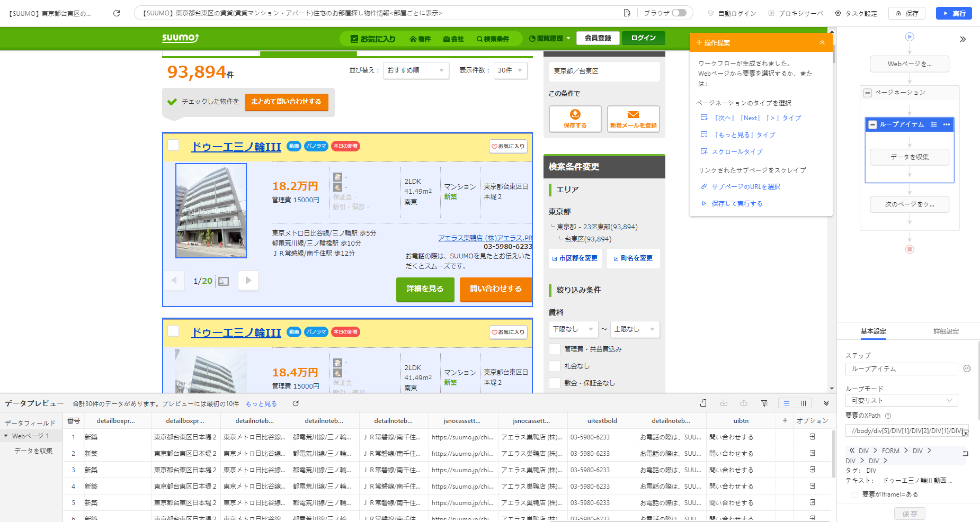Collapse the 操作提案 tips panel
The image size is (980, 522).
(x=822, y=42)
